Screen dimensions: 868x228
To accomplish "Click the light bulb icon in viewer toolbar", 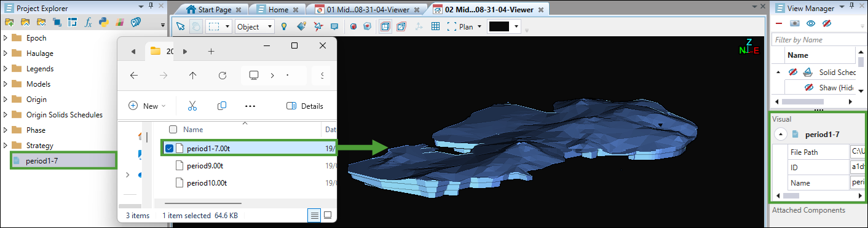I will tap(284, 26).
